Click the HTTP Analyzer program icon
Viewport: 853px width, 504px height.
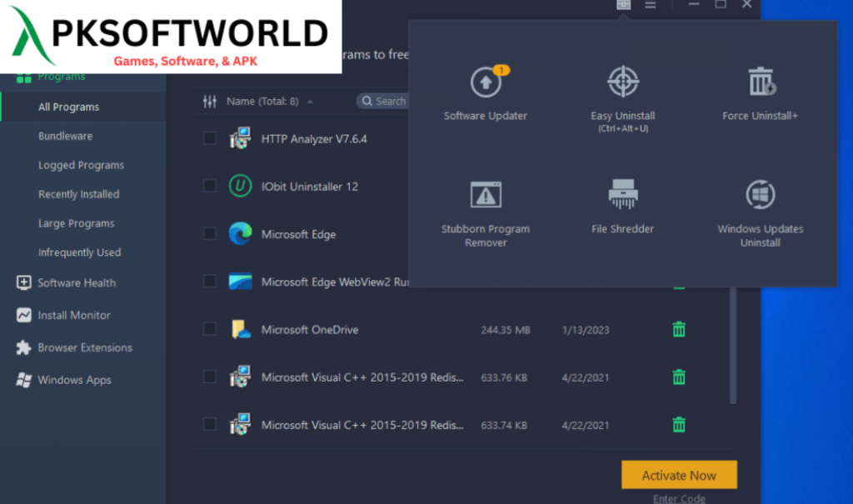coord(240,138)
